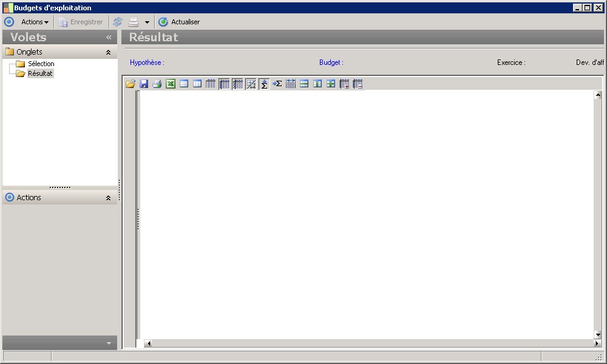Click the blue circle icon at the toolbar's left end

(x=9, y=22)
